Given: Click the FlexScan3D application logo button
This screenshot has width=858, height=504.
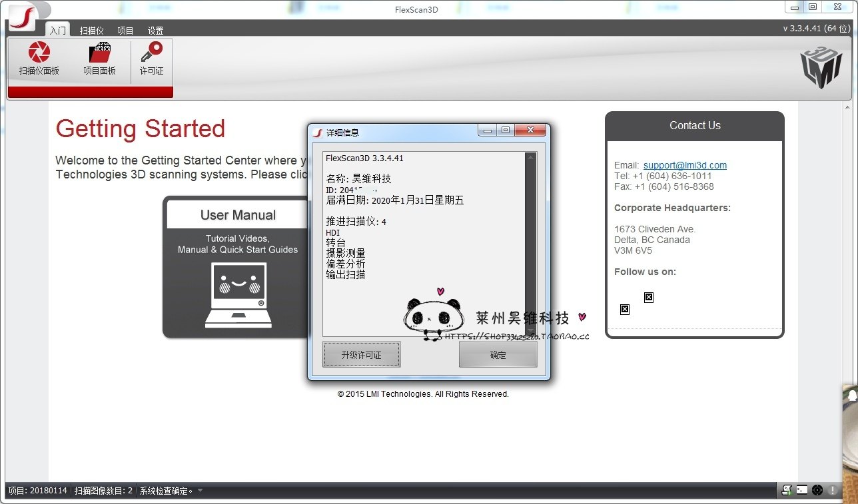Looking at the screenshot, I should [x=23, y=17].
